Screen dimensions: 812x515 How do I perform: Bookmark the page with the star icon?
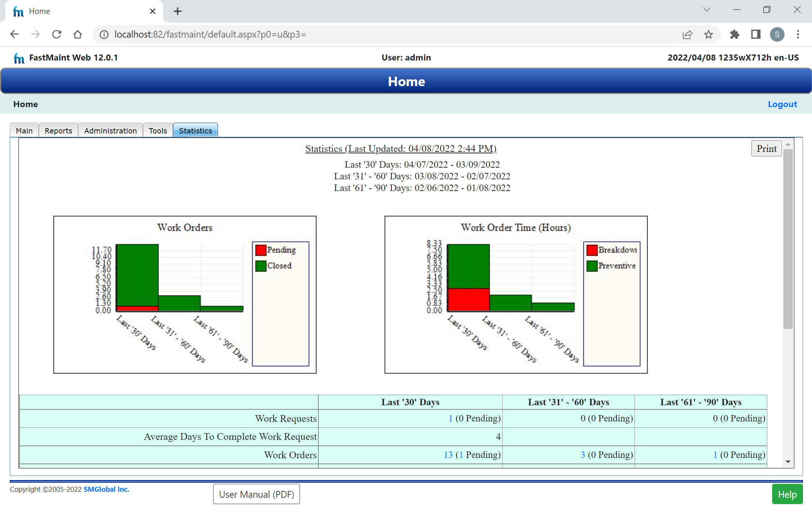pyautogui.click(x=709, y=35)
